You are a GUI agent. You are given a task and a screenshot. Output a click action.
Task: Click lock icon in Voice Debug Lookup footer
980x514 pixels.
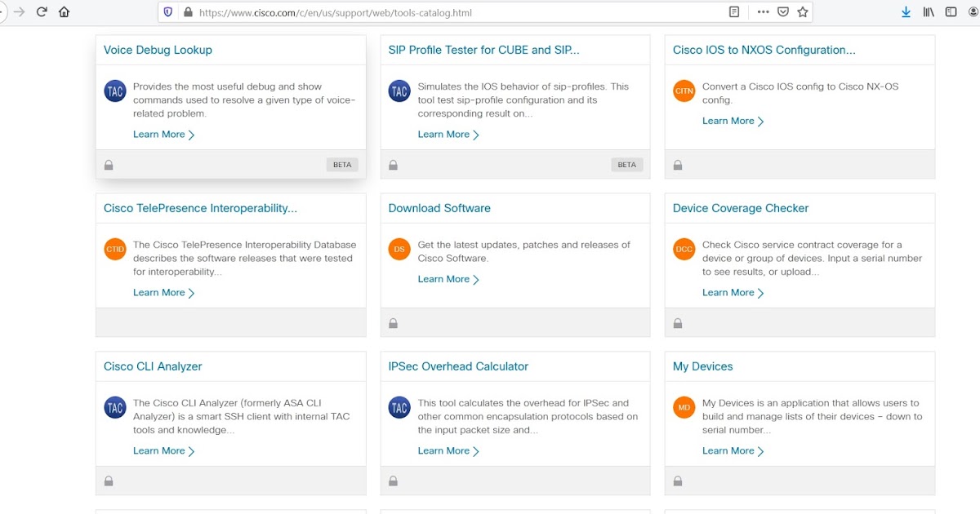109,165
